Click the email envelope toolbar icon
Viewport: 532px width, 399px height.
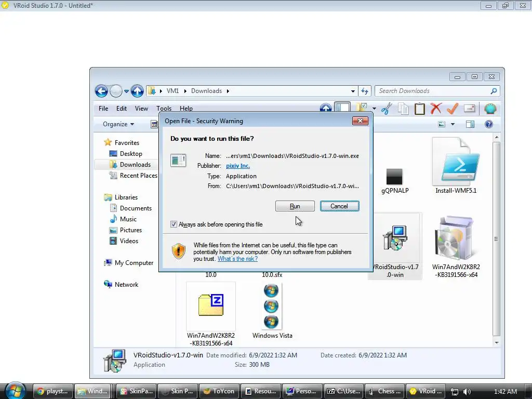point(470,108)
